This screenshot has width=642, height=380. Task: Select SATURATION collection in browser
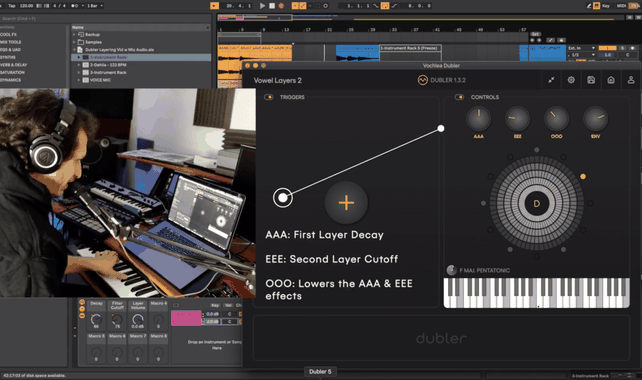coord(13,72)
